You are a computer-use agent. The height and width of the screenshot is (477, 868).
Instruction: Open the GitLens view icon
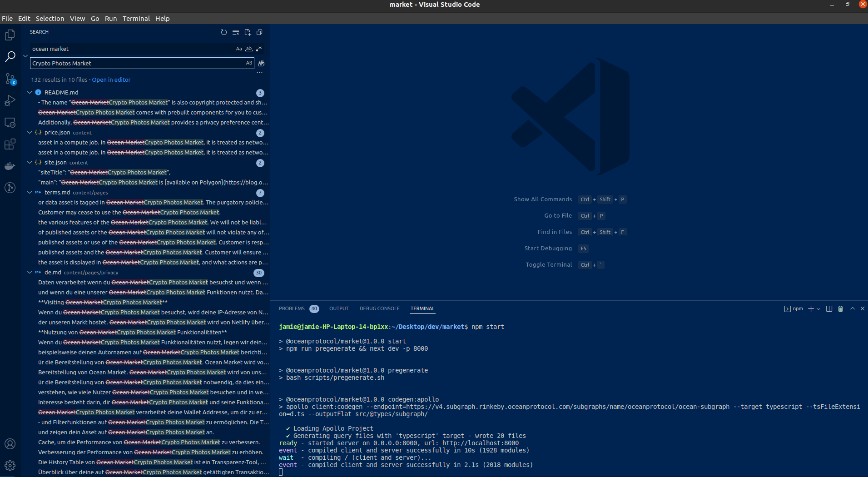[x=10, y=188]
